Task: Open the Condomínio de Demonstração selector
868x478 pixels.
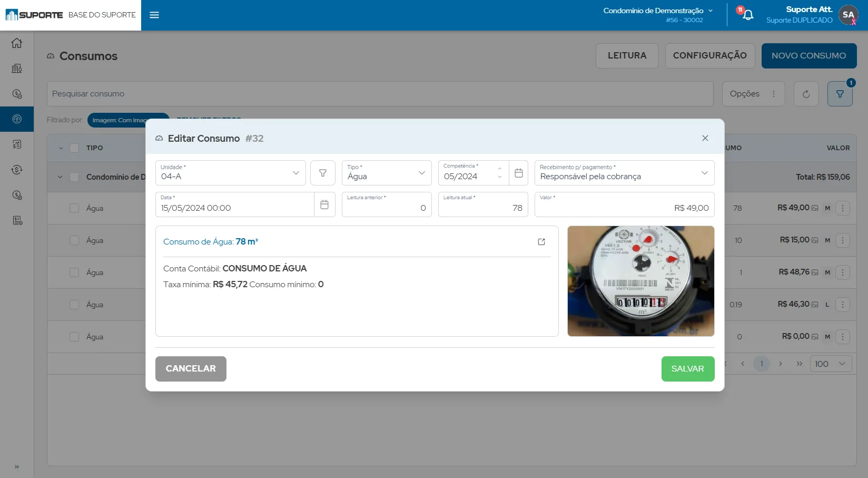Action: (658, 15)
